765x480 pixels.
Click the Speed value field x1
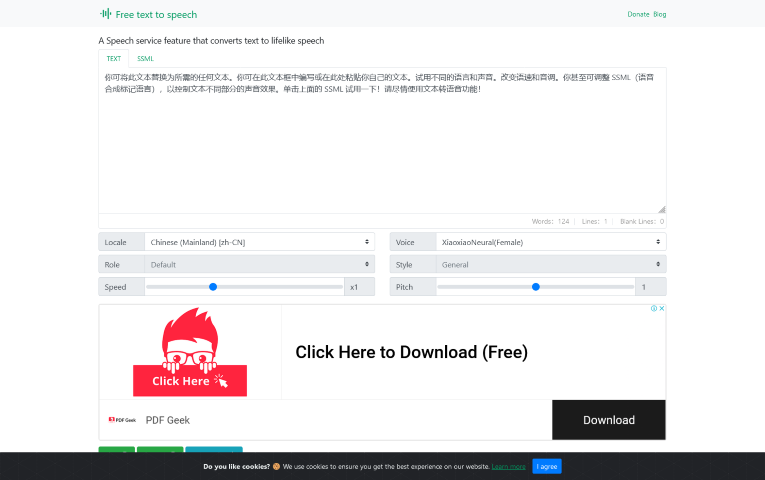[x=360, y=287]
